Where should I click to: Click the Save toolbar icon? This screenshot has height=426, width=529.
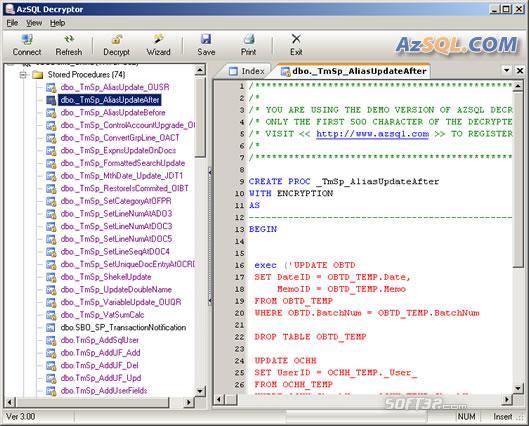206,39
